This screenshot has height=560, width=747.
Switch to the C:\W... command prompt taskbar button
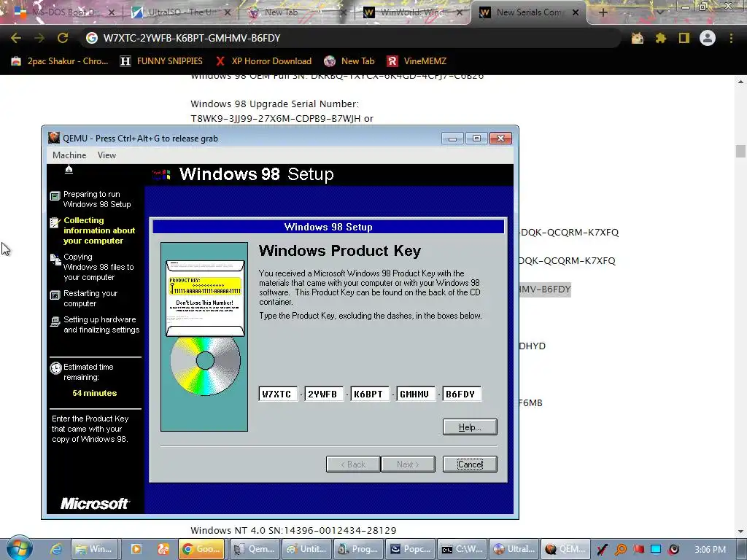[462, 549]
